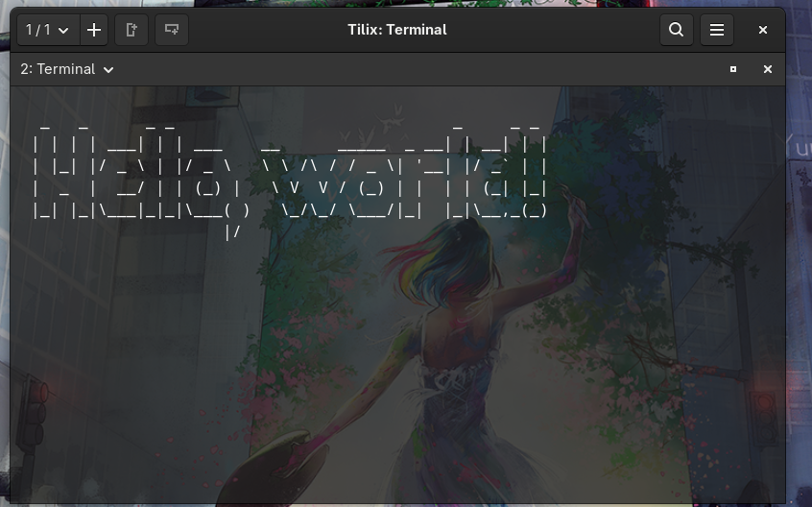Viewport: 812px width, 507px height.
Task: Open the hamburger main menu
Action: click(717, 30)
